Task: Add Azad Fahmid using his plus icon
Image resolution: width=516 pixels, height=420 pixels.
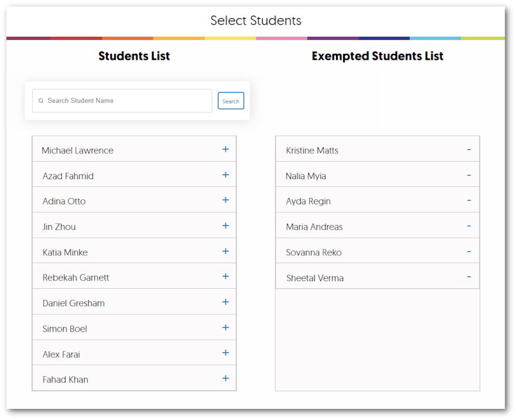Action: tap(225, 175)
